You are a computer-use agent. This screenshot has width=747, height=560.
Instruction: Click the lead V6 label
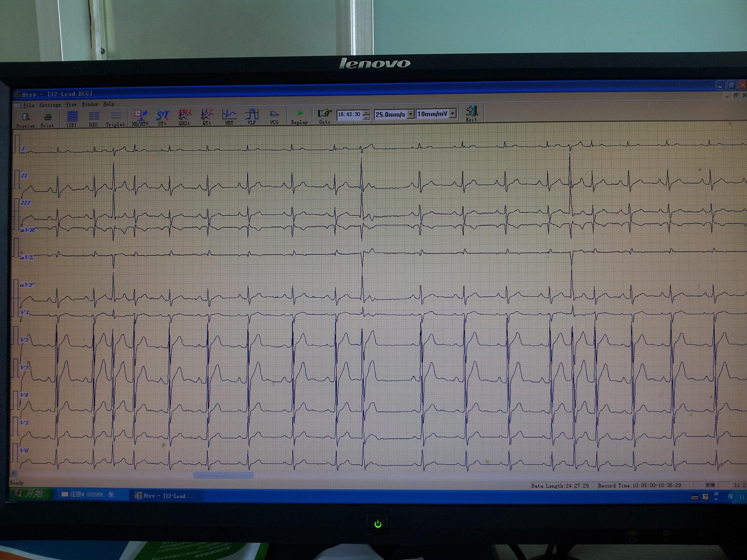(x=24, y=451)
